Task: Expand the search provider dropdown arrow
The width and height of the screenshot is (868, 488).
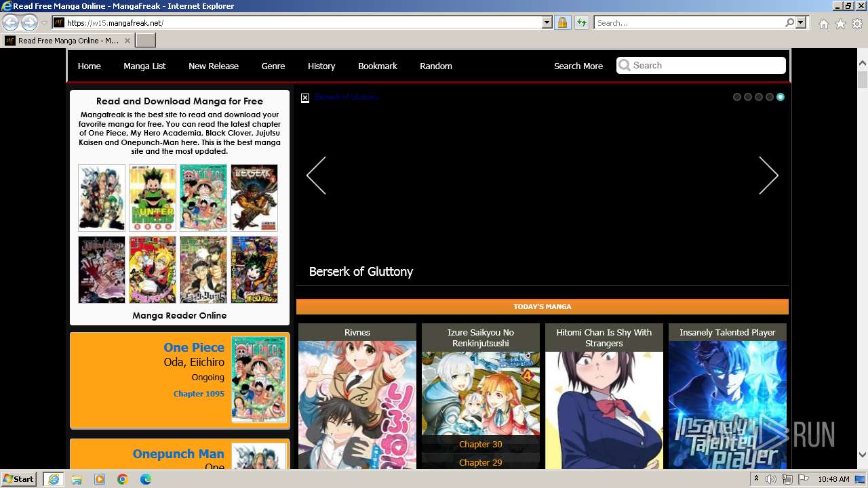Action: [801, 22]
